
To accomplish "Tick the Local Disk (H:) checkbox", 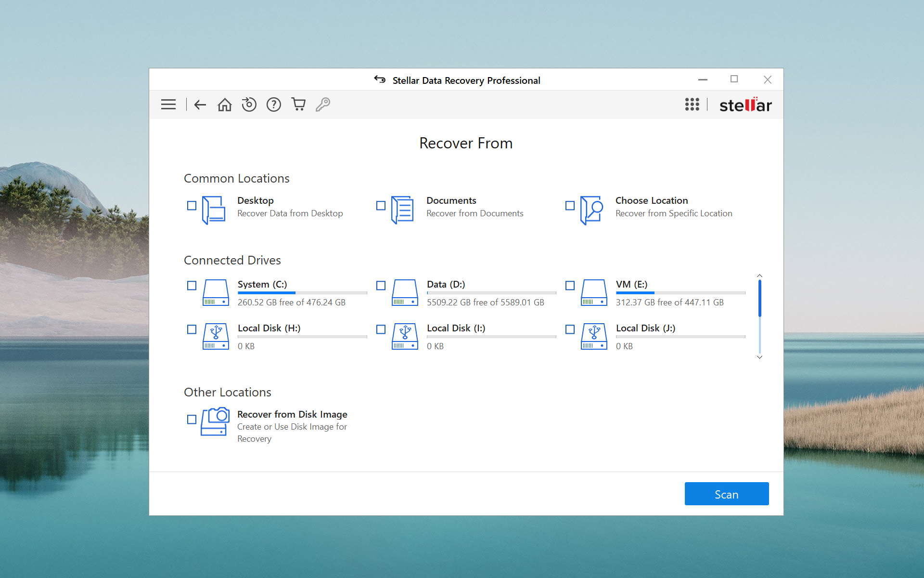I will pyautogui.click(x=192, y=329).
